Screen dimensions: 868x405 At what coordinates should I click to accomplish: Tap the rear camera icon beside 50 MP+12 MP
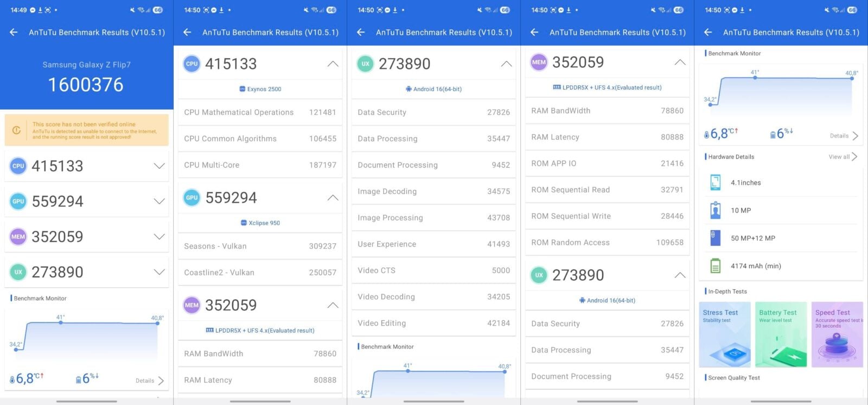click(x=716, y=238)
